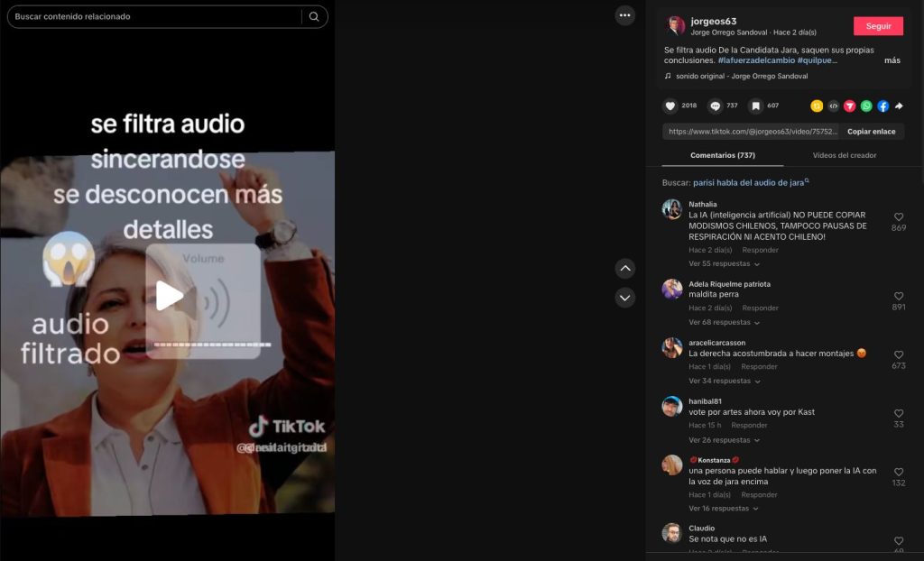Screen dimensions: 924x561
Task: Click the yellow repost icon
Action: pos(817,106)
